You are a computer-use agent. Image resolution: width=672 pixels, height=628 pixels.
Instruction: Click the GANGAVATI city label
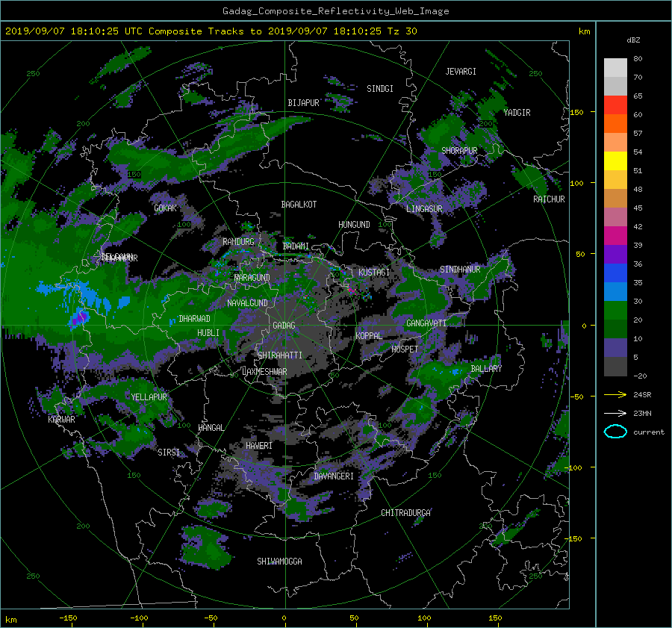426,323
